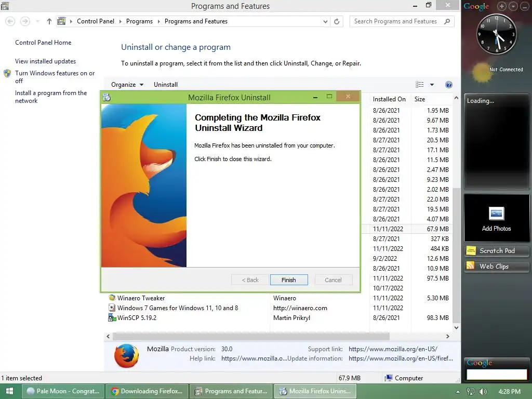Click the Programs and Features window icon
The height and width of the screenshot is (399, 532).
point(5,5)
